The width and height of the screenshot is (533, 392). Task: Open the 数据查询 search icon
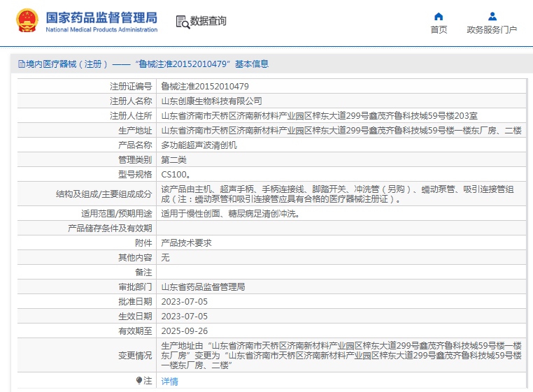183,22
